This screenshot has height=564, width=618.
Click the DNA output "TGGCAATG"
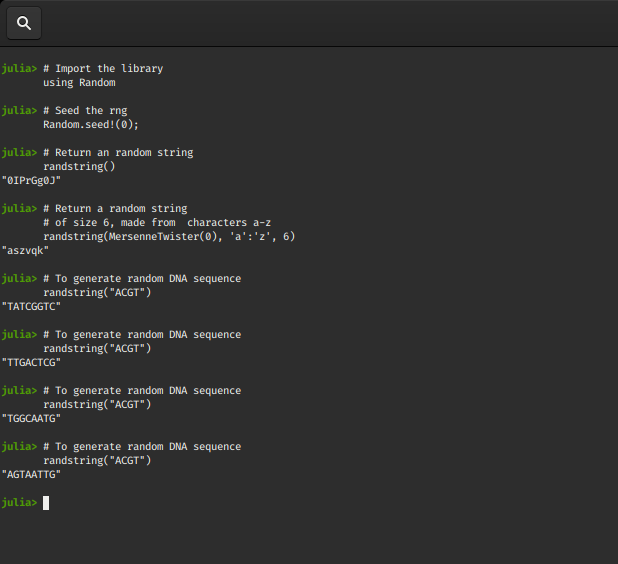pos(32,419)
